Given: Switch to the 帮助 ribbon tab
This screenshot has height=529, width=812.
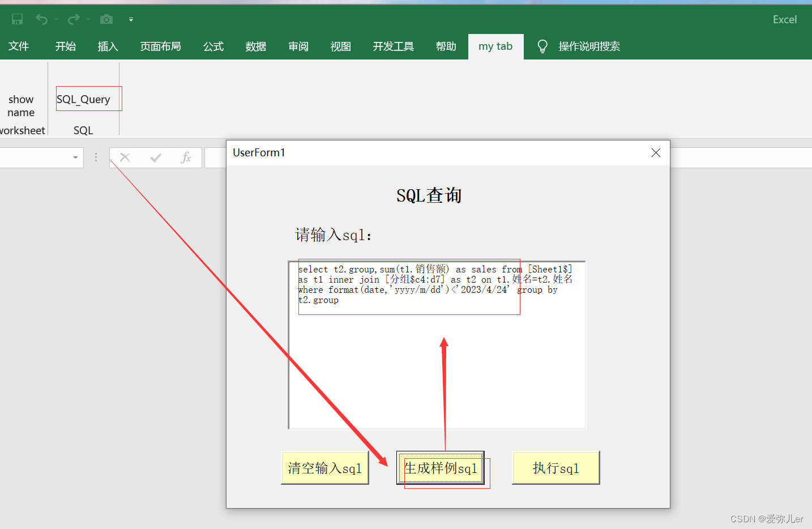Looking at the screenshot, I should [x=446, y=46].
